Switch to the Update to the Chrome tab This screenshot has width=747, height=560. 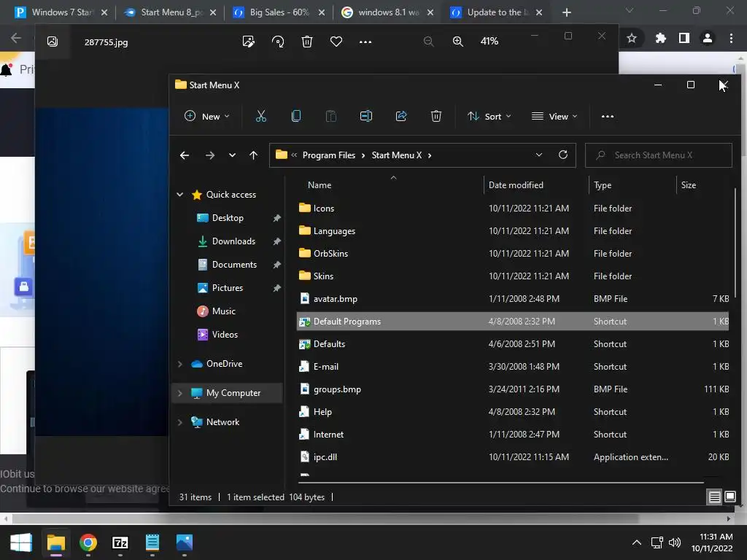496,12
